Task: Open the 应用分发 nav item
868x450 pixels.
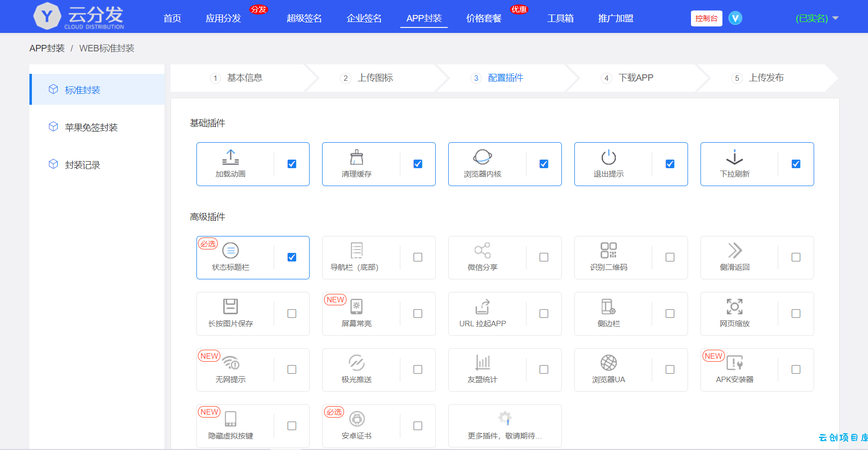Action: 223,18
